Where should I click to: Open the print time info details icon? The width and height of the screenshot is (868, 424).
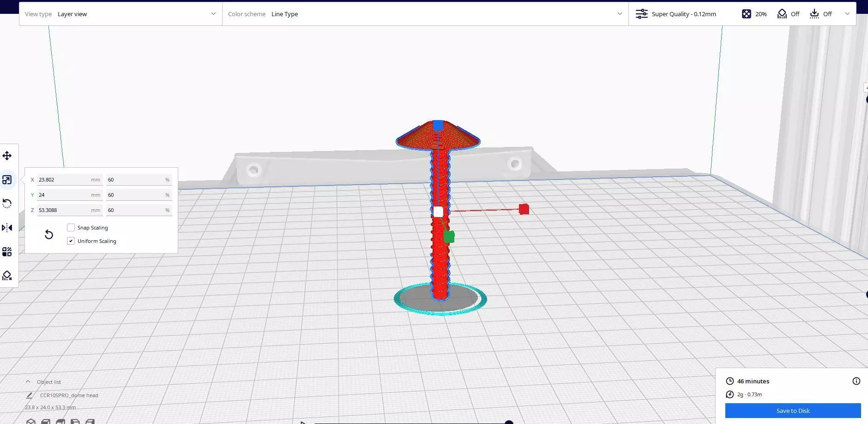pyautogui.click(x=856, y=381)
